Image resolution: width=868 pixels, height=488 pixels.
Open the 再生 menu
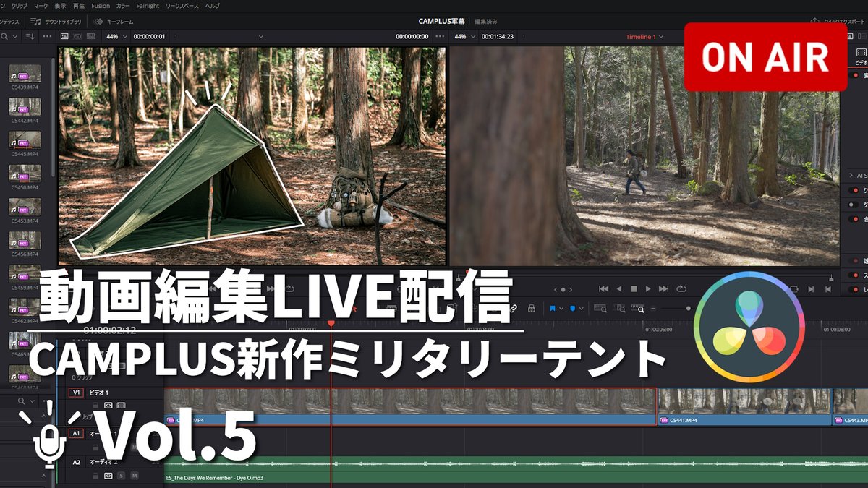(x=77, y=6)
